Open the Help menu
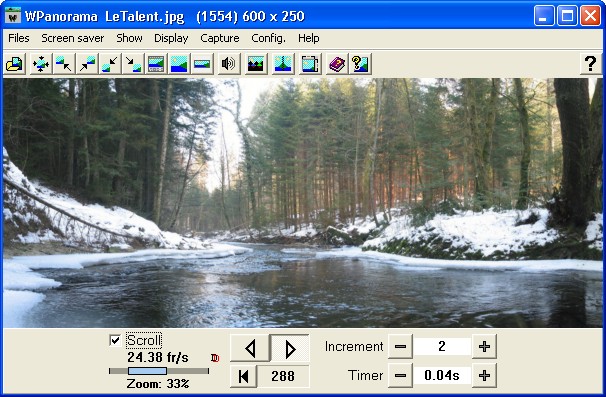 309,38
